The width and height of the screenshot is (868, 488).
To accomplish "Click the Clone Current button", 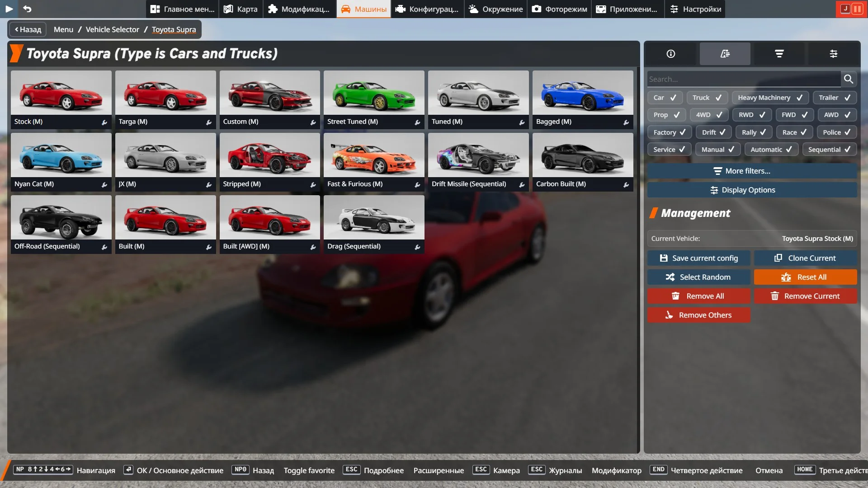I will coord(805,258).
